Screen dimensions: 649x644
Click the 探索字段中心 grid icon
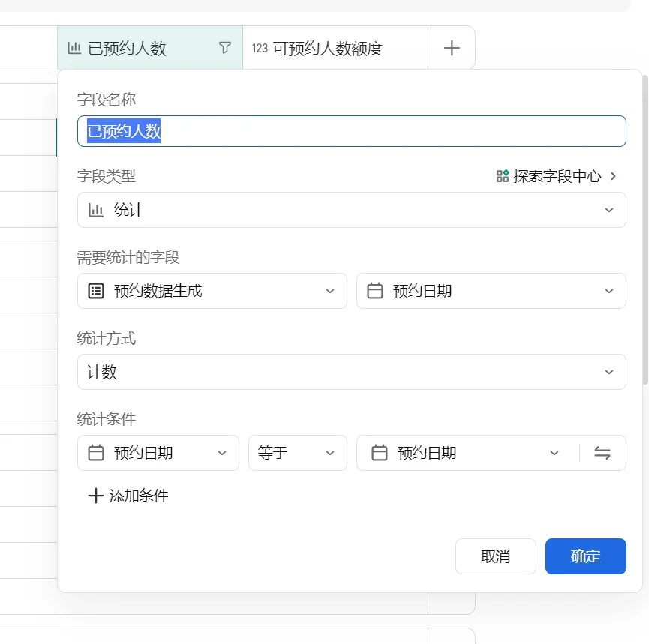(503, 176)
